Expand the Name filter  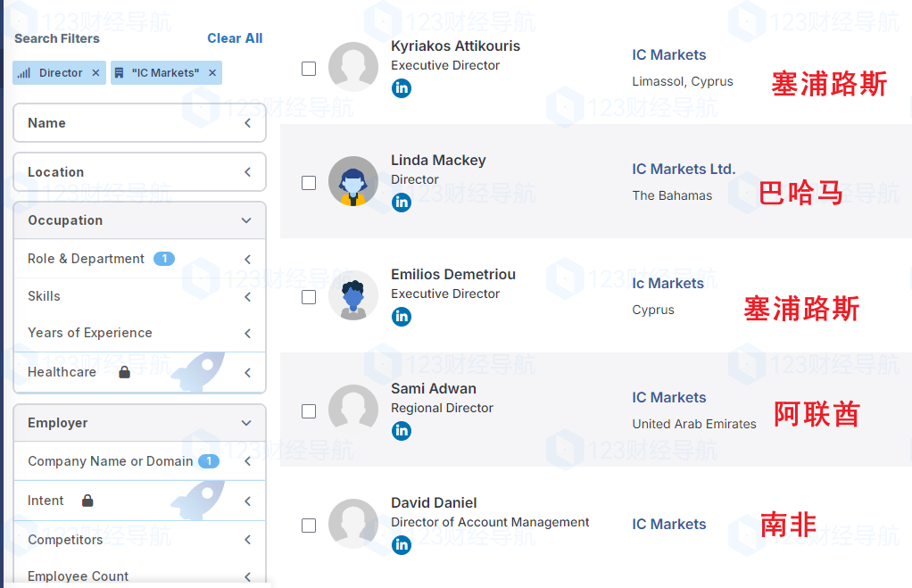pos(139,123)
